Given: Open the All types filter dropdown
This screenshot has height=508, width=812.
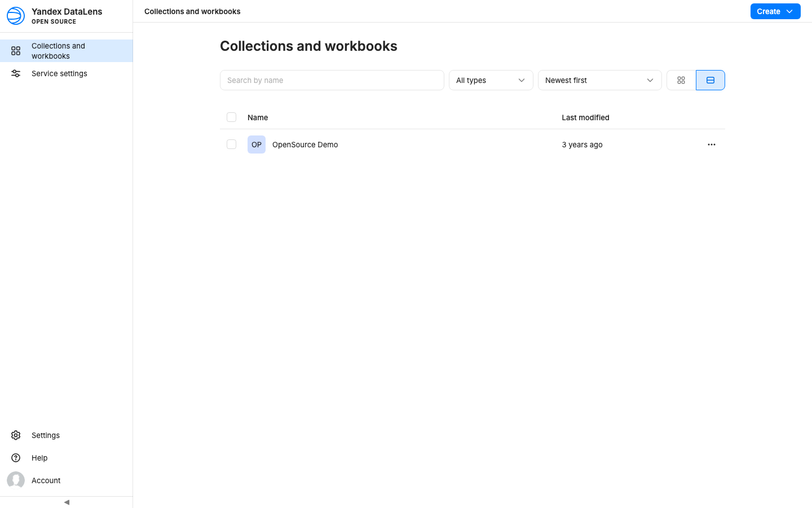Looking at the screenshot, I should pyautogui.click(x=491, y=80).
